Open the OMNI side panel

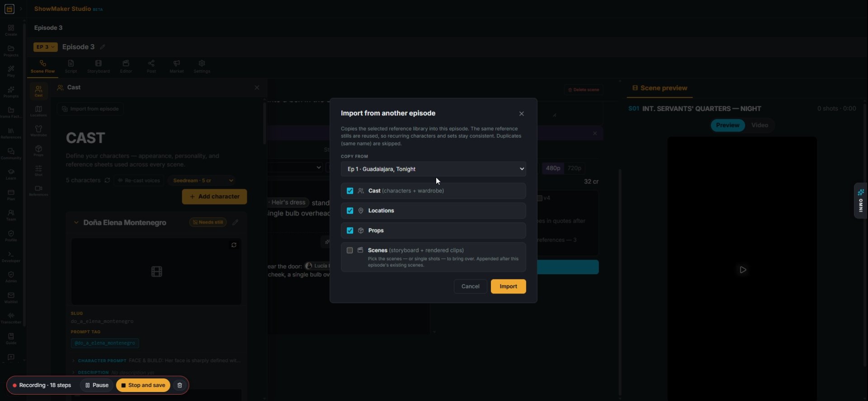point(860,200)
